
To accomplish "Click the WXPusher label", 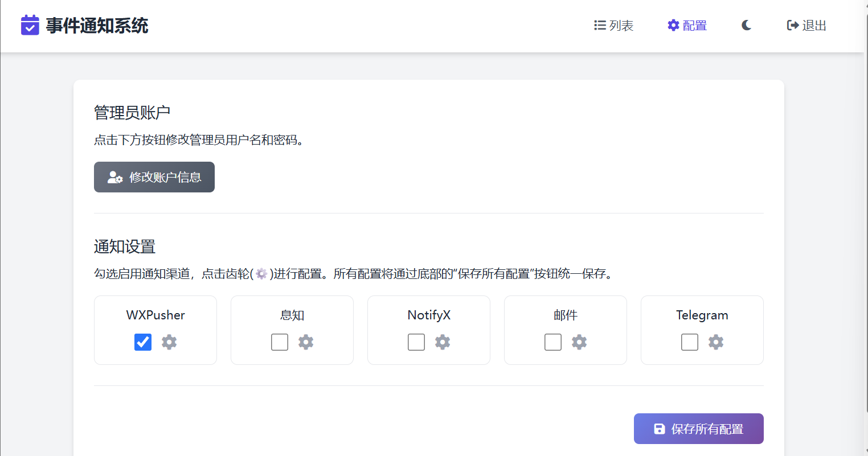I will [155, 315].
